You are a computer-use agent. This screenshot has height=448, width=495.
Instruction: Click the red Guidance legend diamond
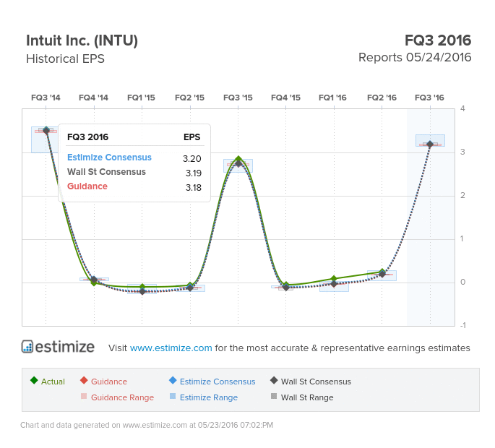click(x=84, y=380)
